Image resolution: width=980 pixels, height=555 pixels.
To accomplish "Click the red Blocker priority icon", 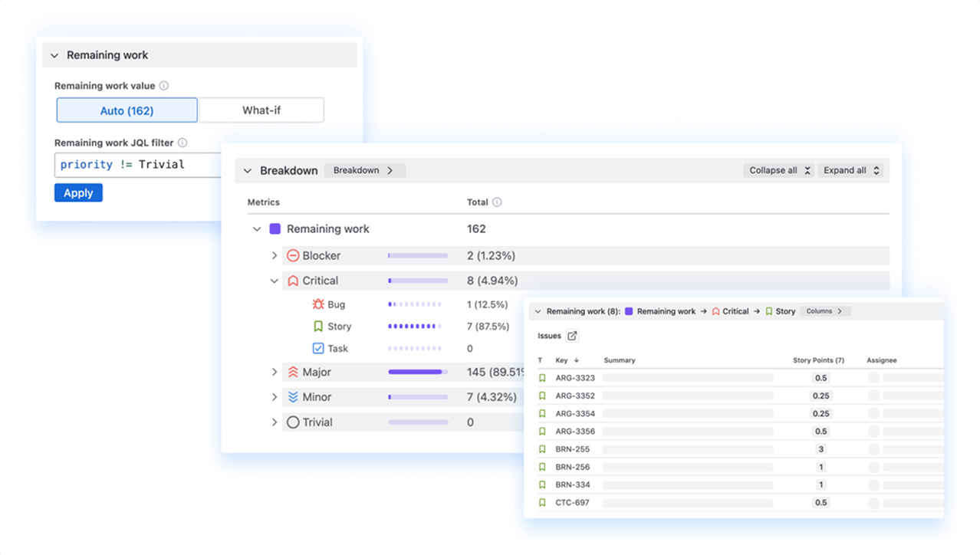I will coord(293,256).
